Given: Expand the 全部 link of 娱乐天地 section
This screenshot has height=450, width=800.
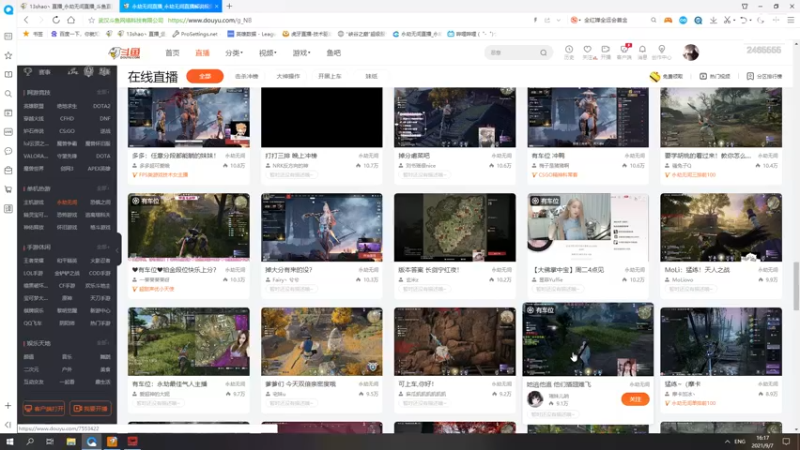Looking at the screenshot, I should 103,343.
